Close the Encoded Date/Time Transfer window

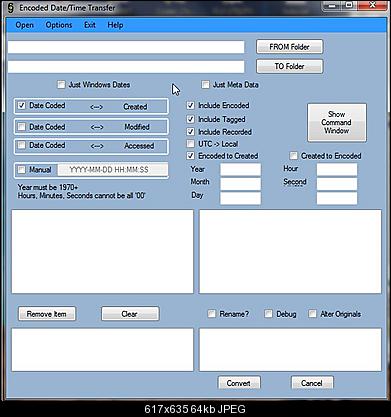373,5
